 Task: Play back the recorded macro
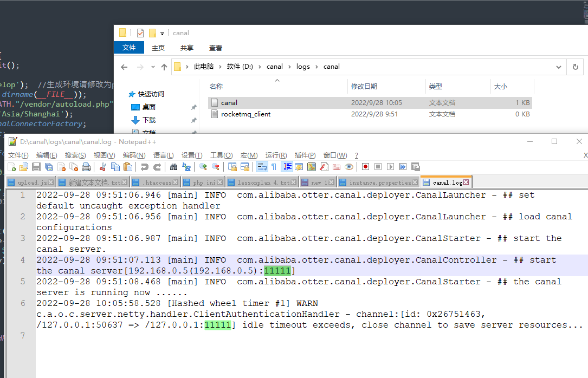click(390, 167)
